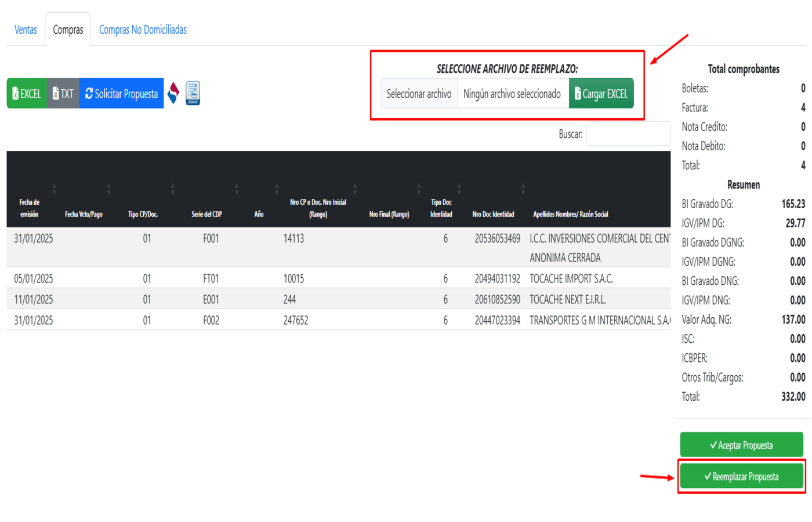
Task: Sort table by Año column arrows
Action: coord(277,189)
